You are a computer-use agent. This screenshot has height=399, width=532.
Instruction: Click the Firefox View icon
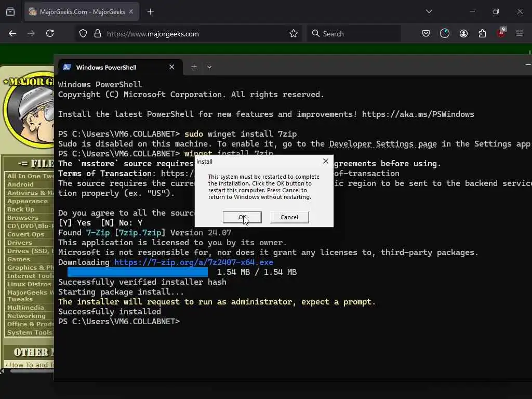pos(10,12)
